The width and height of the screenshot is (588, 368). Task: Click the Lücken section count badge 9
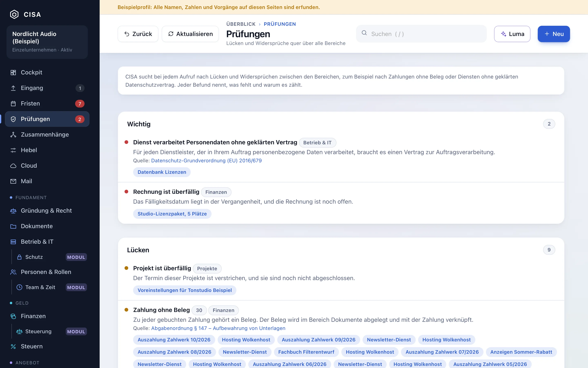[x=549, y=250]
